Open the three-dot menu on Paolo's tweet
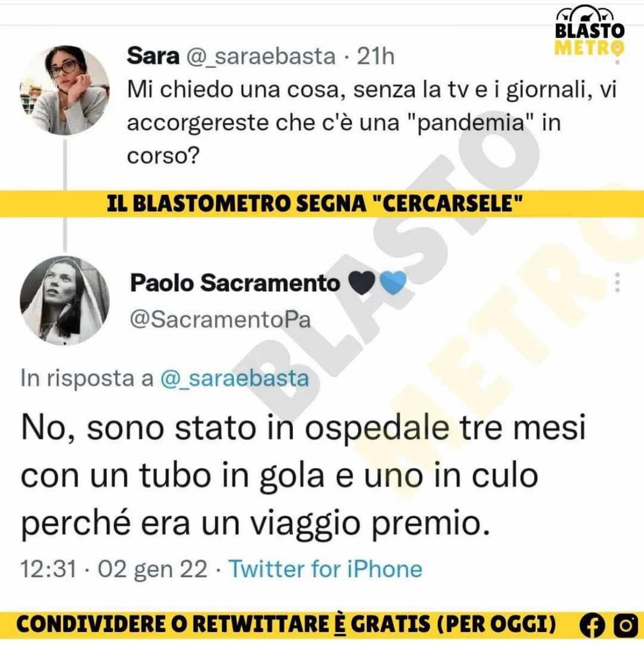The height and width of the screenshot is (647, 644). pos(617,282)
